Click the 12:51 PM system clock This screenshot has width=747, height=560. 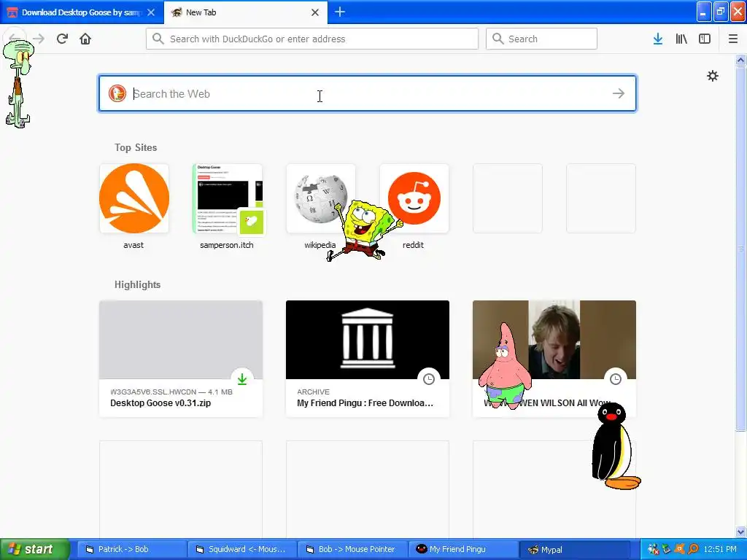pyautogui.click(x=720, y=549)
